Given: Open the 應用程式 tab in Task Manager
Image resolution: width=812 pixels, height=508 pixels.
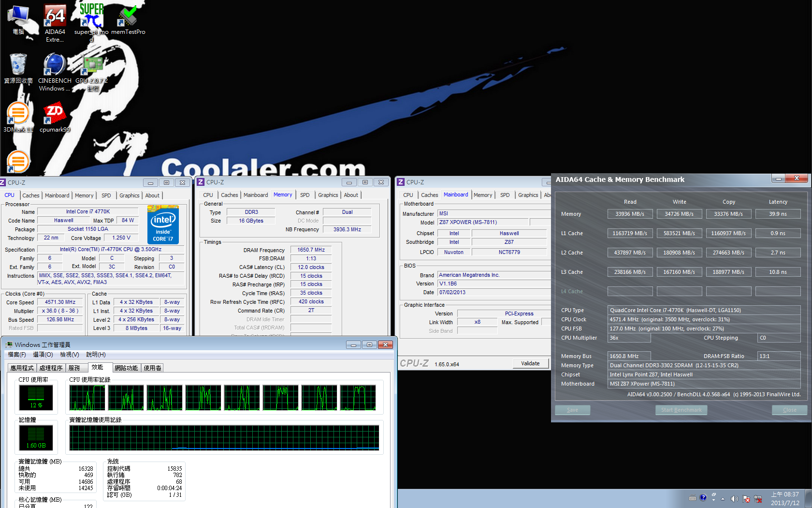Looking at the screenshot, I should click(x=22, y=368).
